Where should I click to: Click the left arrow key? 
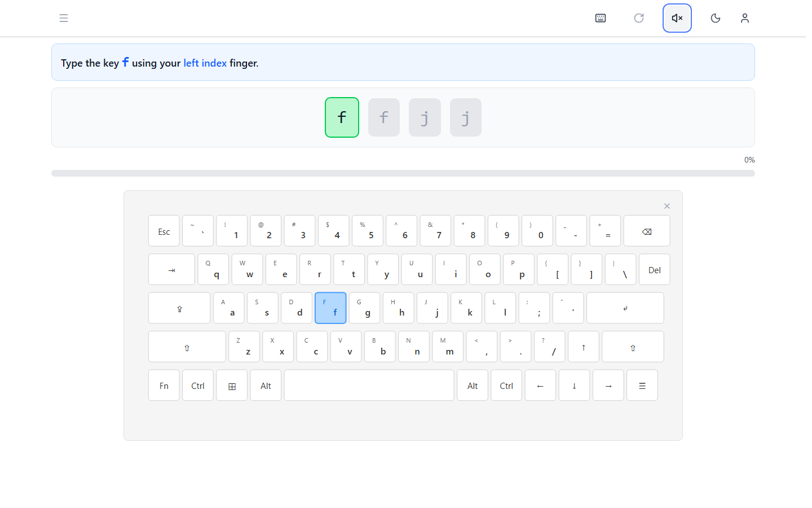click(x=540, y=386)
